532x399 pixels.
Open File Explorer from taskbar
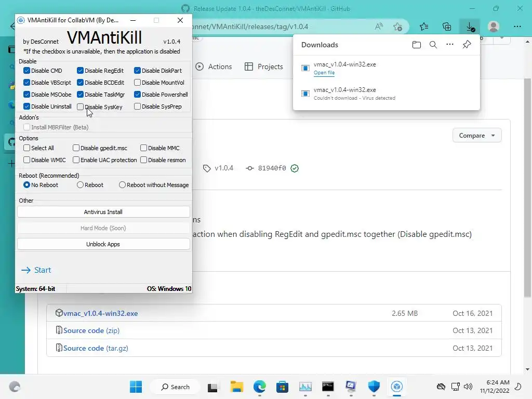pyautogui.click(x=236, y=387)
